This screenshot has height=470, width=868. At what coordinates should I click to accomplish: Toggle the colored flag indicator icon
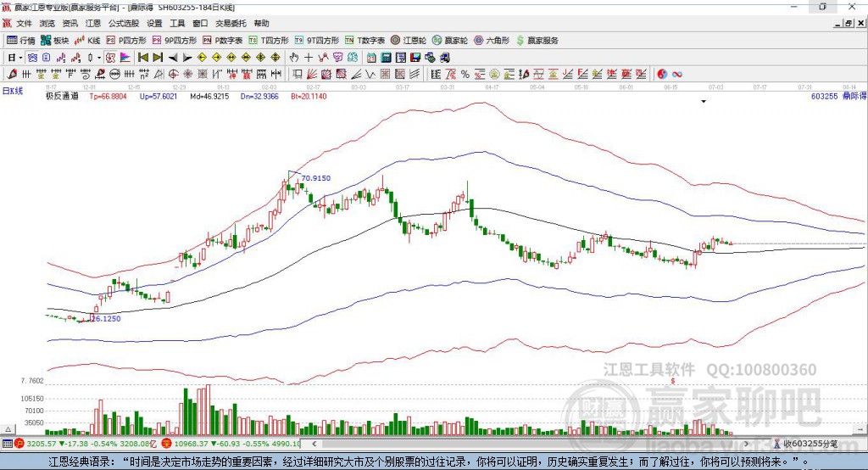[125, 58]
